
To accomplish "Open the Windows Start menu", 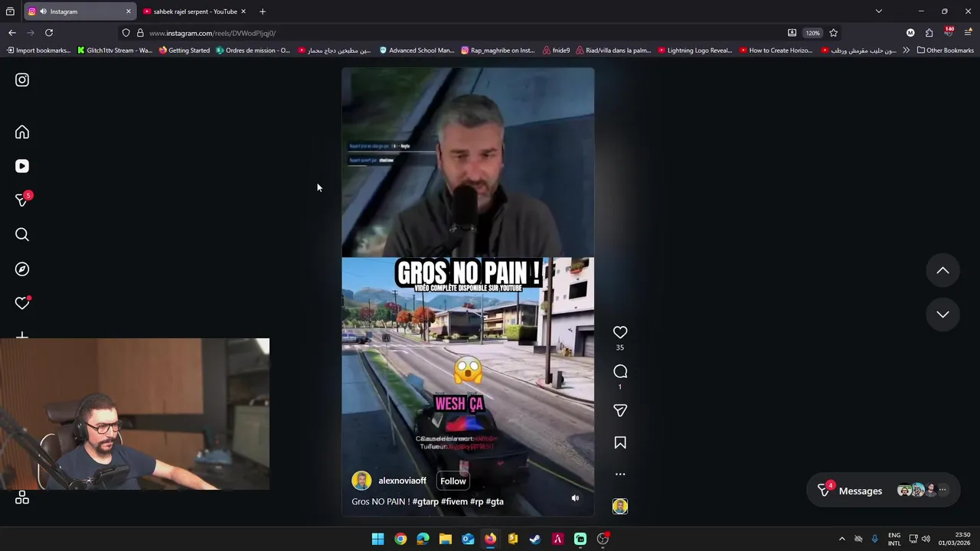I will [377, 539].
